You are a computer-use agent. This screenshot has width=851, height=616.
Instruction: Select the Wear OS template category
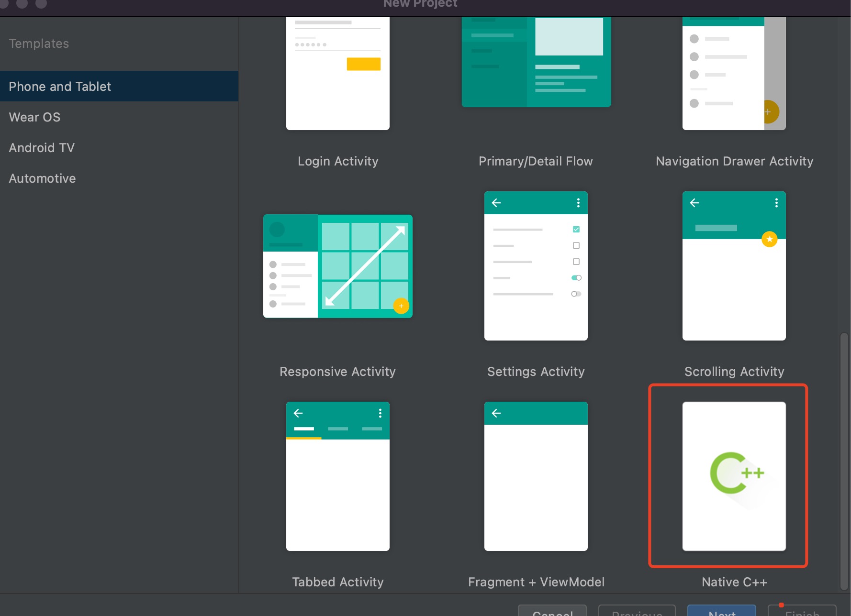[119, 117]
